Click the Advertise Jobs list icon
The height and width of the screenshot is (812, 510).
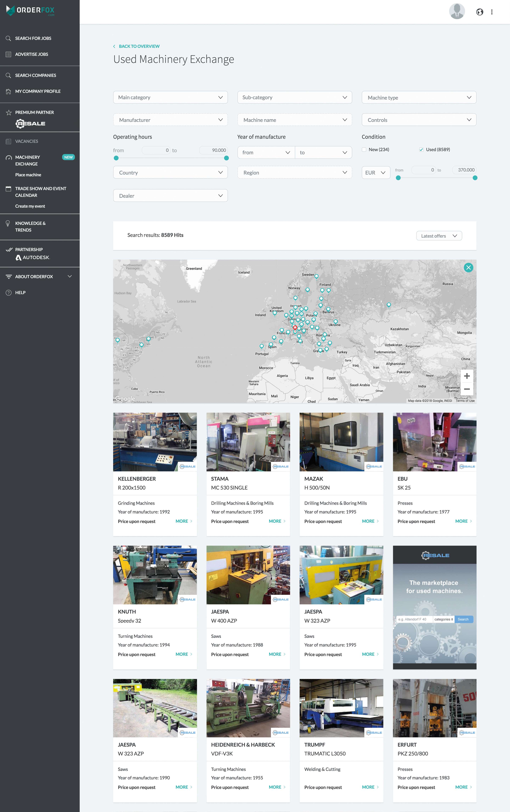click(8, 54)
